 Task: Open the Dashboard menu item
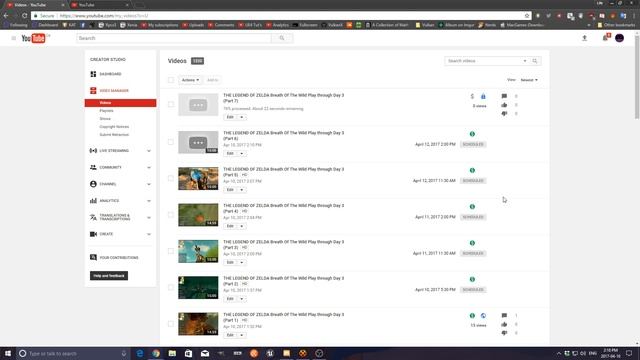coord(110,74)
